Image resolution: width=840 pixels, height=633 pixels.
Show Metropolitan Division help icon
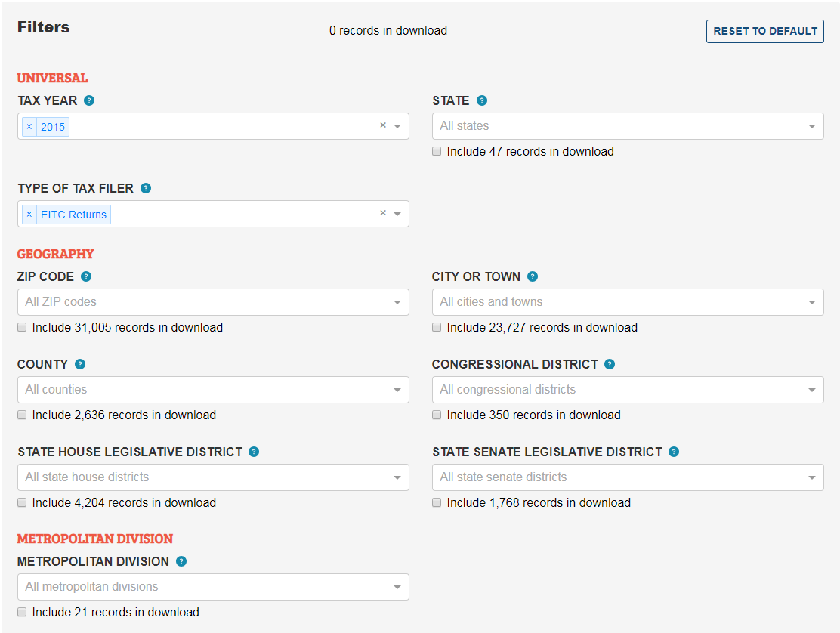(181, 561)
